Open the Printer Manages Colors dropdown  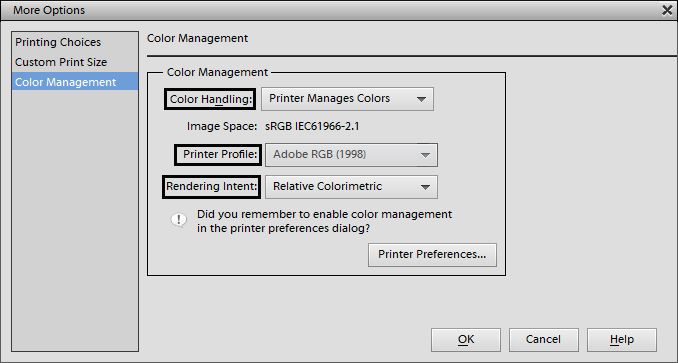[x=347, y=99]
